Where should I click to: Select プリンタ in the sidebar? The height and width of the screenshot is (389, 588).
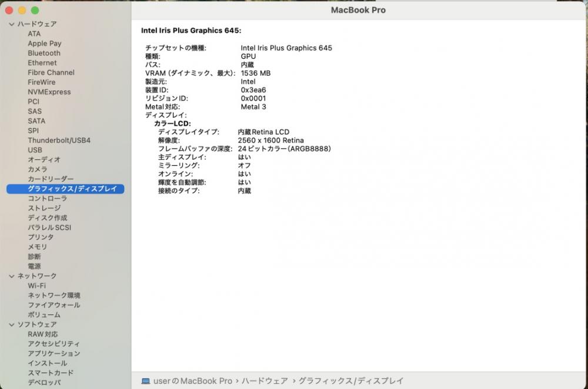point(41,237)
